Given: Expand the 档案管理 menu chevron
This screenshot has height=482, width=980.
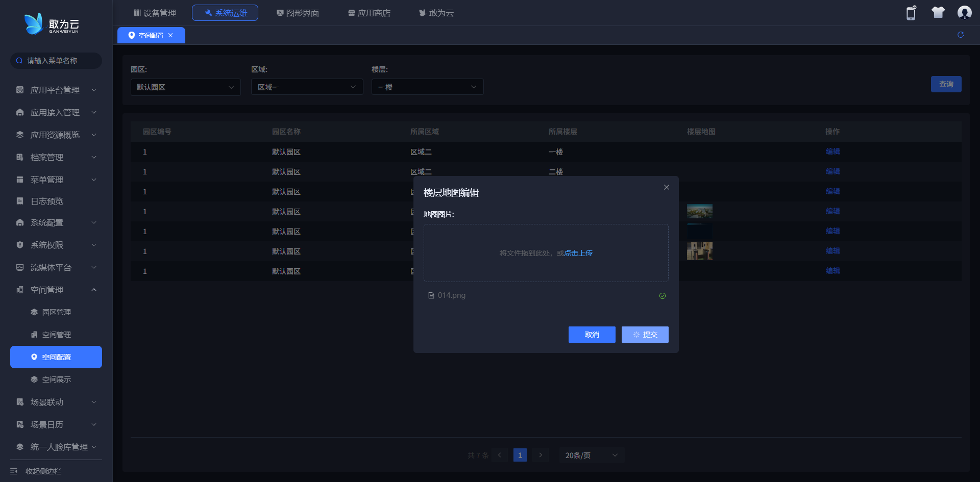Looking at the screenshot, I should coord(94,157).
